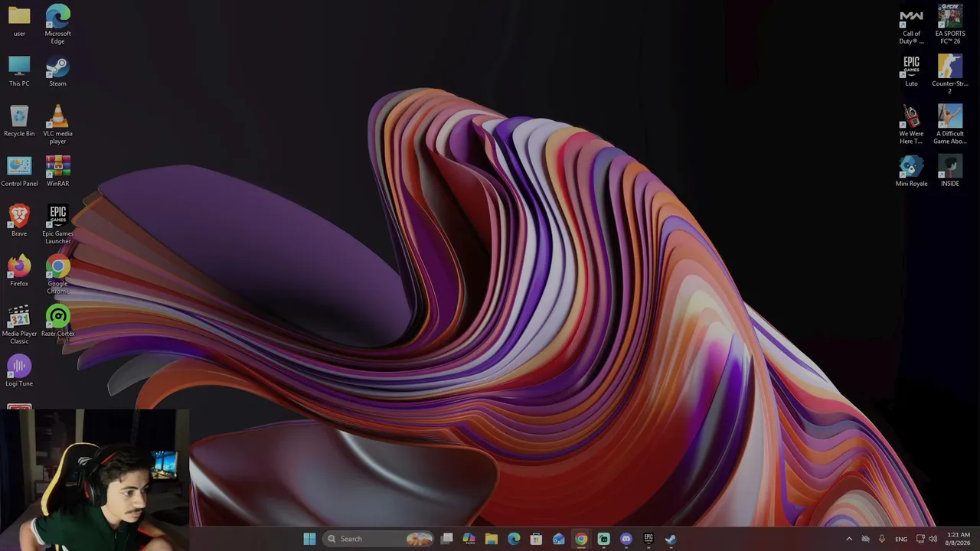This screenshot has width=980, height=551.
Task: Select the This PC desktop icon
Action: (19, 72)
